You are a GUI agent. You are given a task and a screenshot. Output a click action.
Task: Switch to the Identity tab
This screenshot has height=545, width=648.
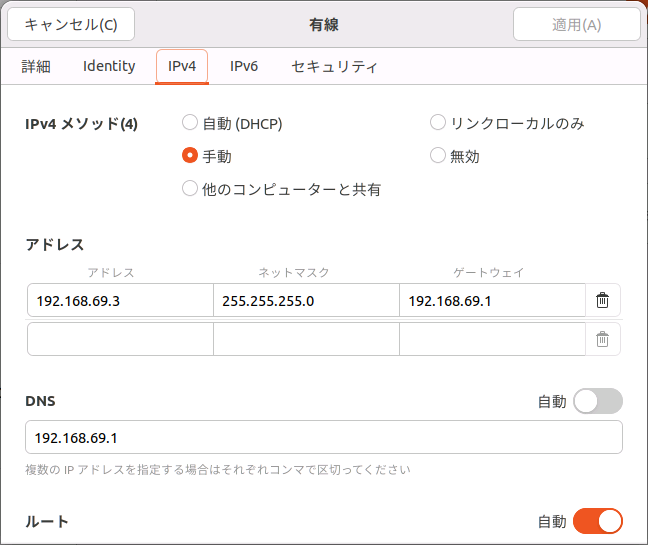(x=109, y=66)
